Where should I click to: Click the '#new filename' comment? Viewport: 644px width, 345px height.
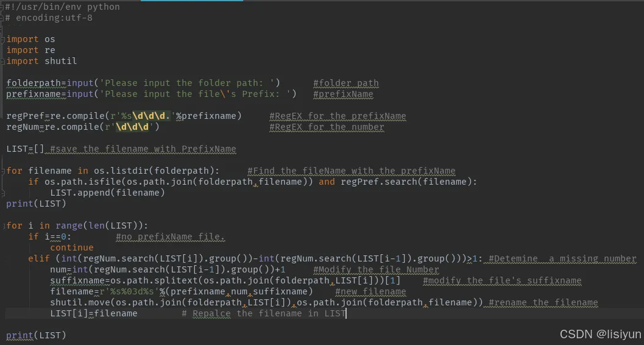click(370, 291)
